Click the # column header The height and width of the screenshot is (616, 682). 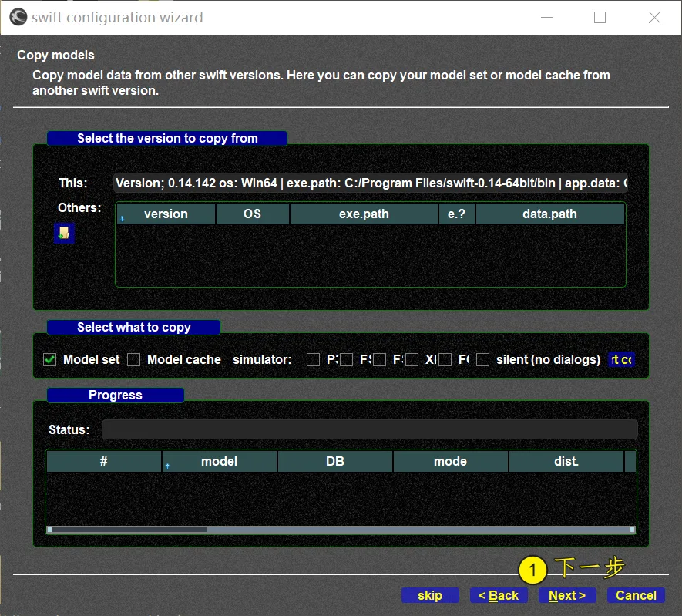click(103, 462)
